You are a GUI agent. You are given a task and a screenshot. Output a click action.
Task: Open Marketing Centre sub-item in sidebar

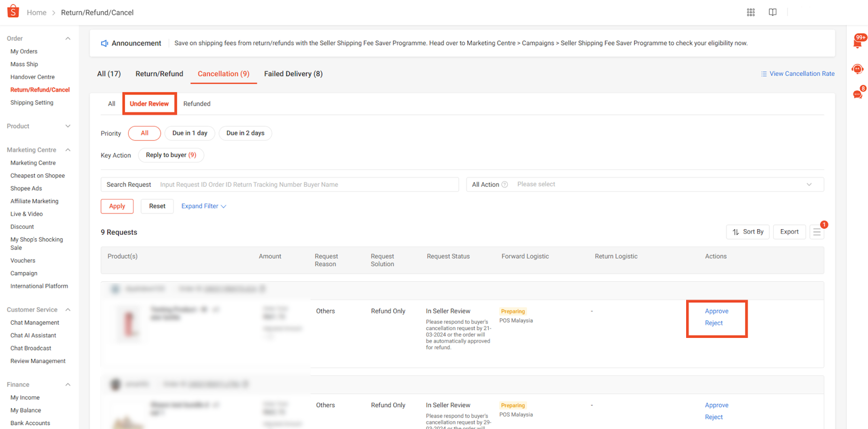[x=33, y=163]
